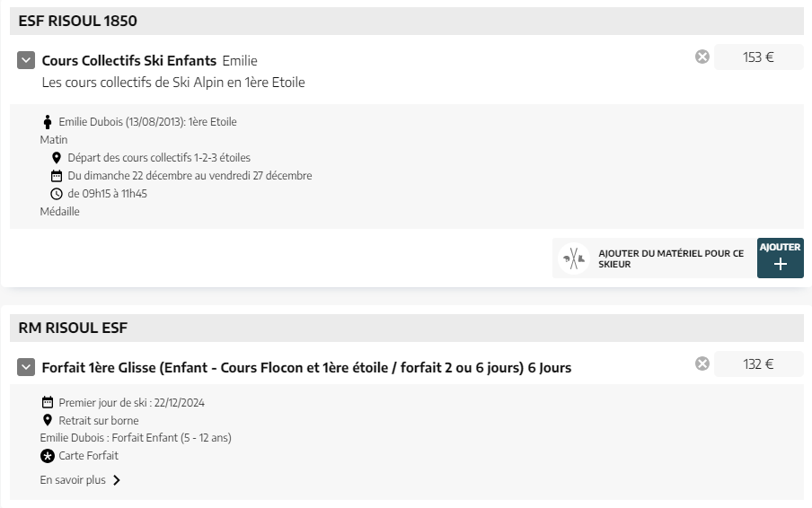The width and height of the screenshot is (812, 508).
Task: Click the pin icon by Retrait sur borne
Action: coord(48,420)
